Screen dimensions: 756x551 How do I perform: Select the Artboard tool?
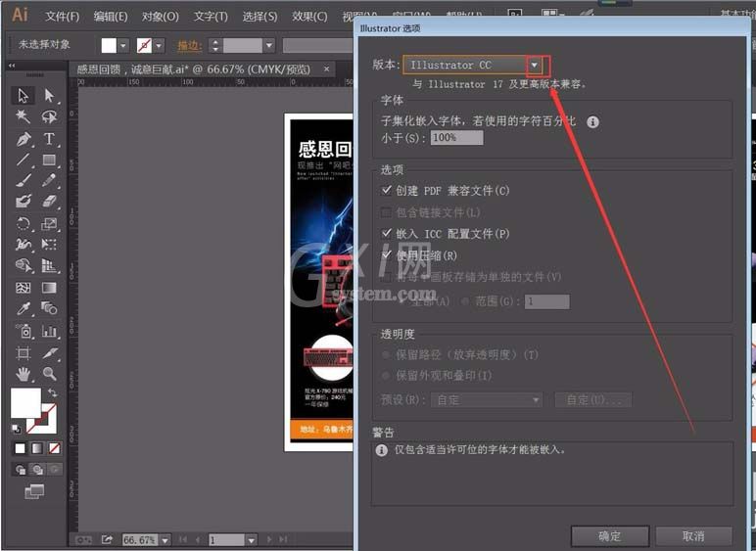click(23, 353)
